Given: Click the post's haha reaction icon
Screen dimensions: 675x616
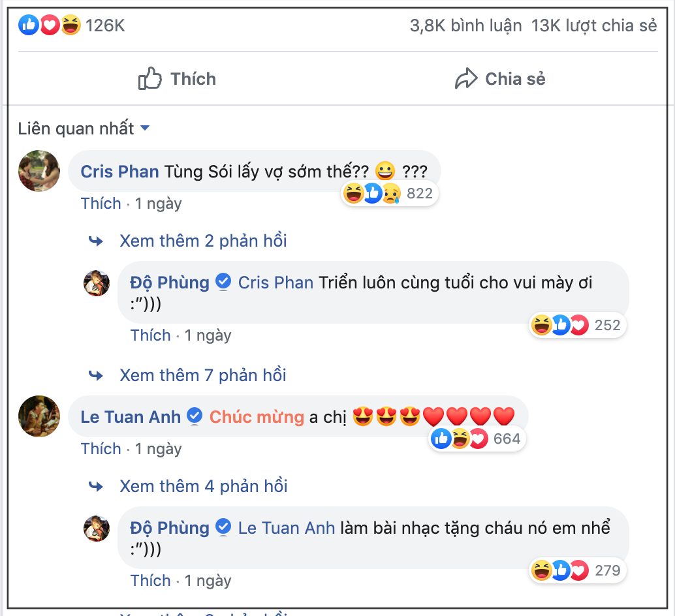Looking at the screenshot, I should coord(71,25).
